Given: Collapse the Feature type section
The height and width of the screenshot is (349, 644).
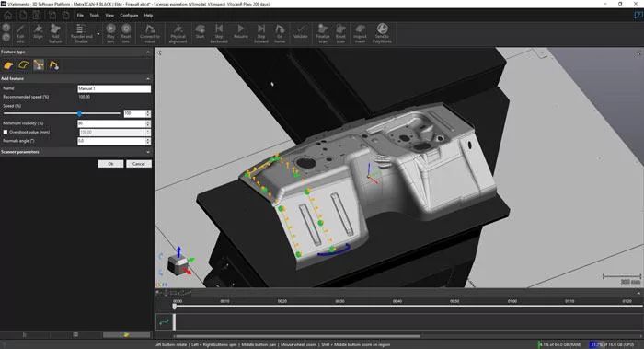Looking at the screenshot, I should click(x=148, y=52).
